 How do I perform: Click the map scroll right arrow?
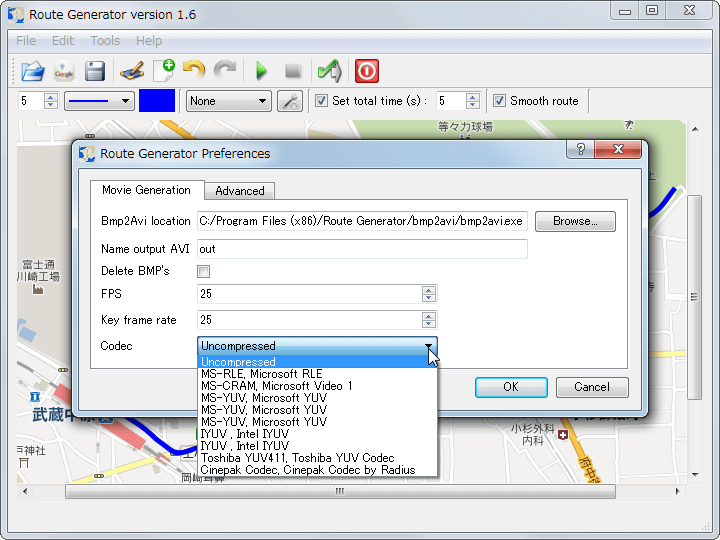coord(678,491)
